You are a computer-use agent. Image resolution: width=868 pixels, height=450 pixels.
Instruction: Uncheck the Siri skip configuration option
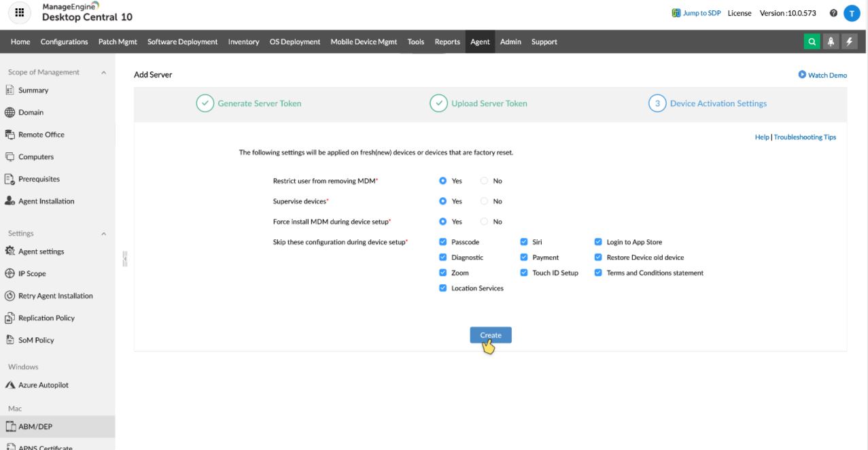coord(523,241)
